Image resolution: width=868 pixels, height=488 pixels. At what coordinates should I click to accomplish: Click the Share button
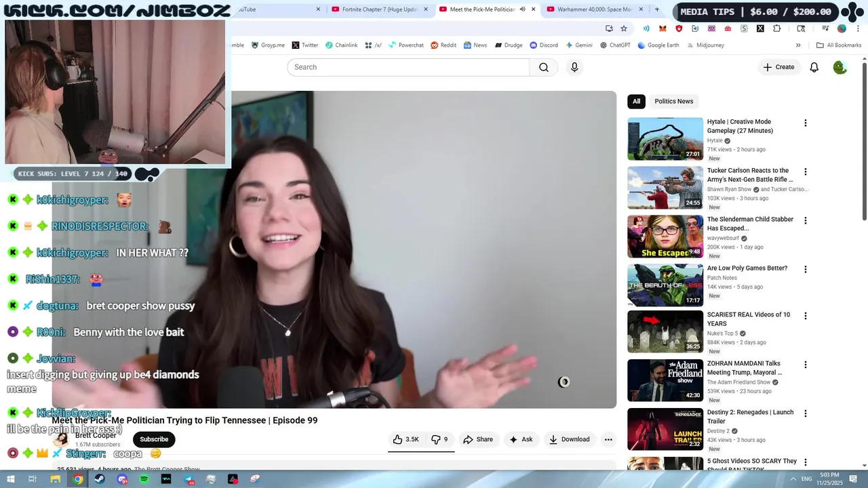(x=478, y=439)
